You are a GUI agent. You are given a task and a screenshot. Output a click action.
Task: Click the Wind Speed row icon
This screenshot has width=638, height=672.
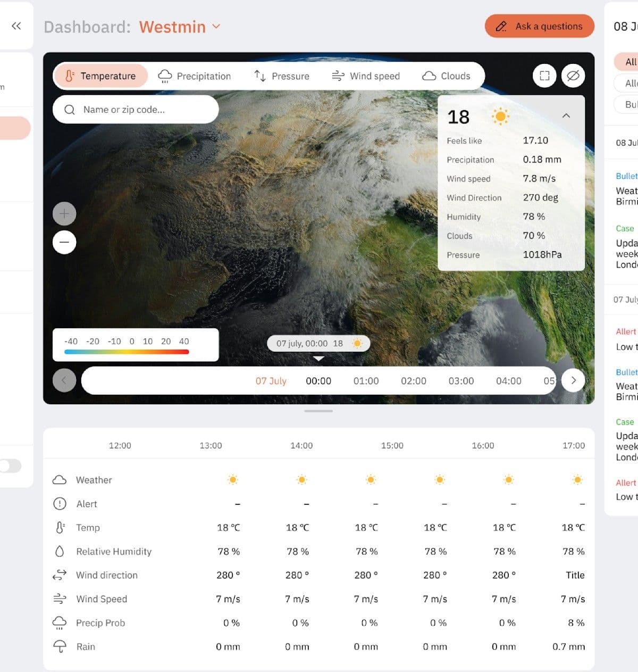point(60,599)
